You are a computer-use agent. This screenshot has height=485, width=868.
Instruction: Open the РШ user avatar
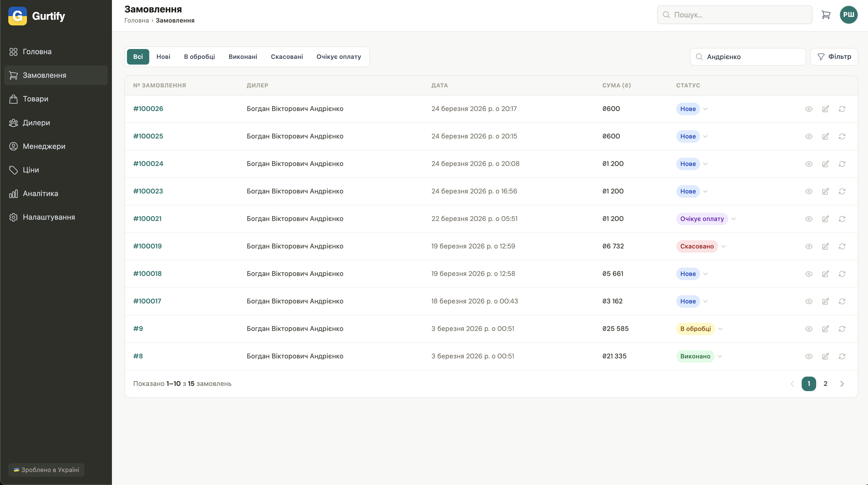tap(849, 15)
